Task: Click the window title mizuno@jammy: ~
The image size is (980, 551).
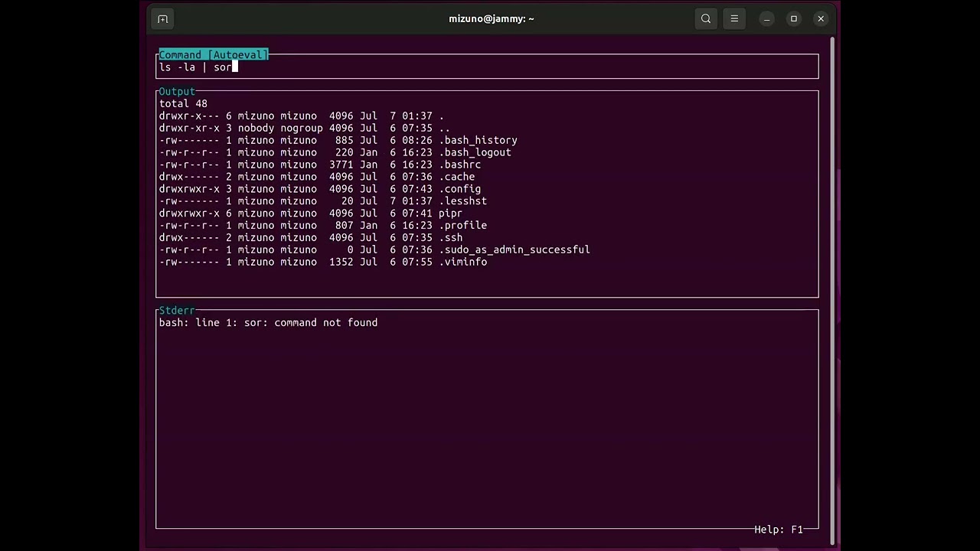Action: tap(492, 19)
